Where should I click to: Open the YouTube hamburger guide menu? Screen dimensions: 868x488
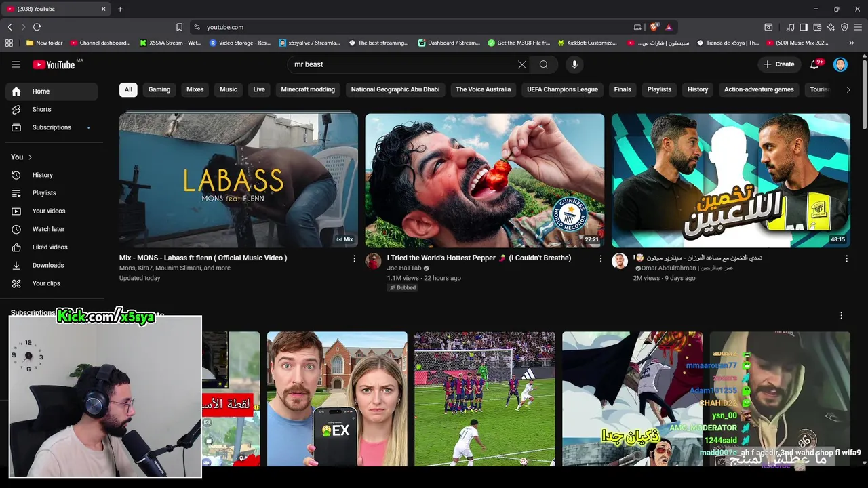pos(16,64)
